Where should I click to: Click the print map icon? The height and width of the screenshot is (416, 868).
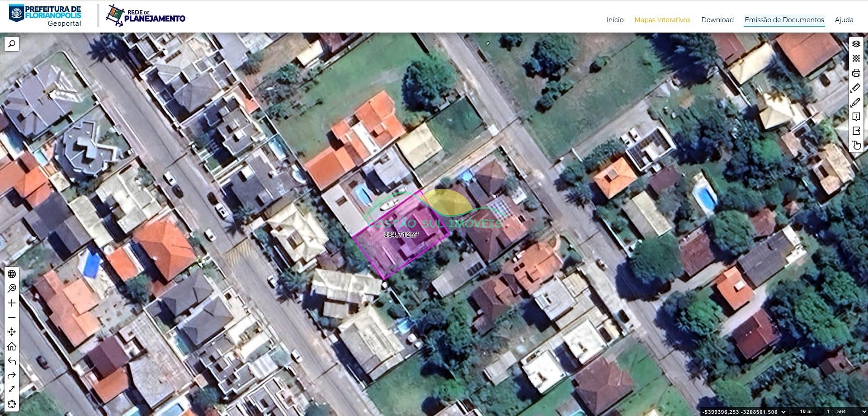(x=856, y=73)
